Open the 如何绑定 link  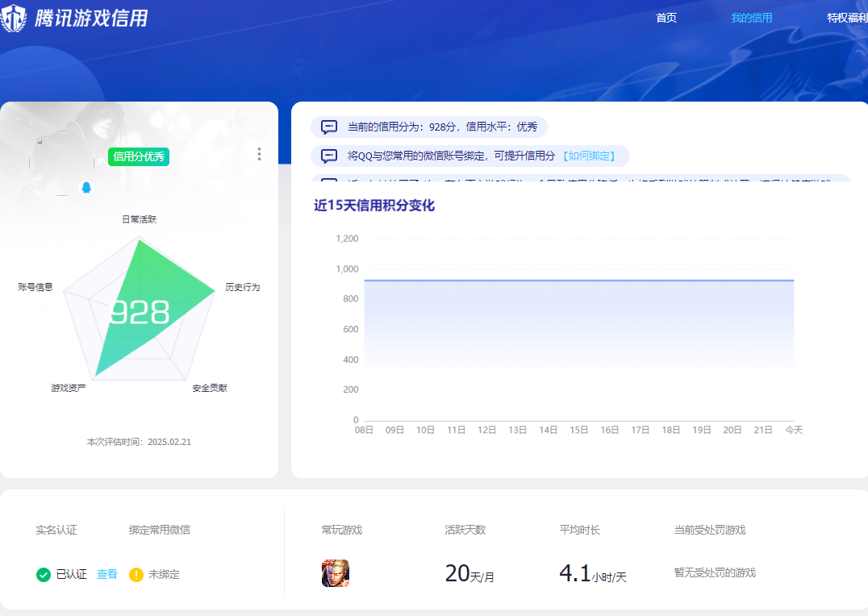tap(589, 156)
